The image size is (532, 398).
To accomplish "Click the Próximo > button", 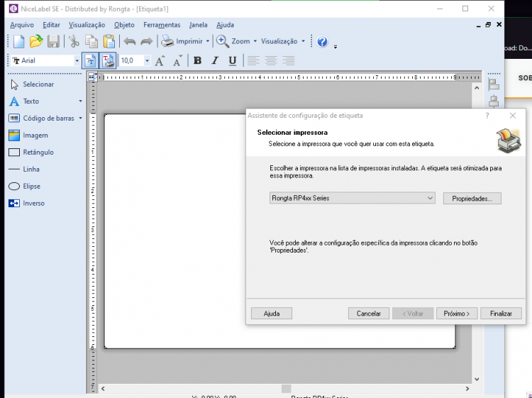I will (x=457, y=314).
